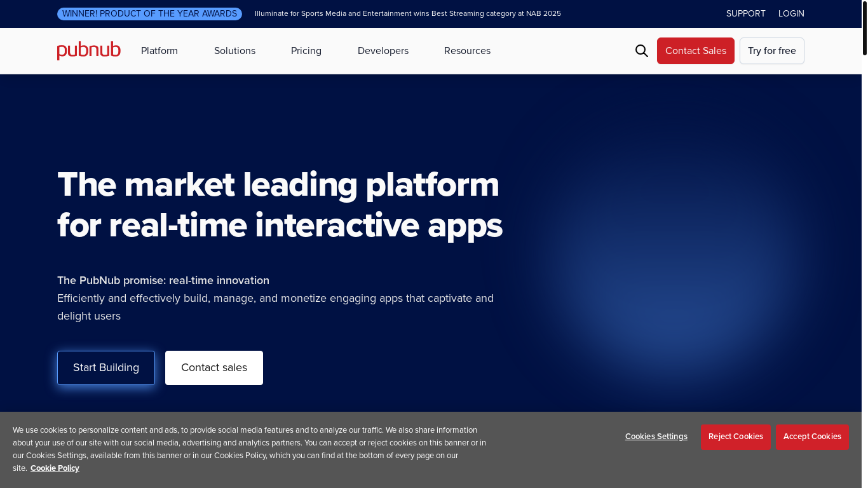Open the SUPPORT link
Image resolution: width=868 pixels, height=488 pixels.
click(x=746, y=13)
